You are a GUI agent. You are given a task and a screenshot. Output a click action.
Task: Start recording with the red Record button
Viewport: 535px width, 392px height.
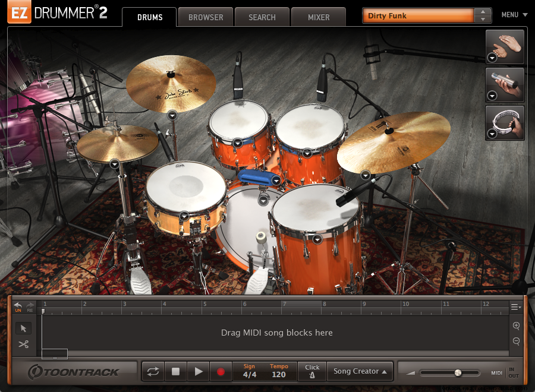tap(221, 372)
